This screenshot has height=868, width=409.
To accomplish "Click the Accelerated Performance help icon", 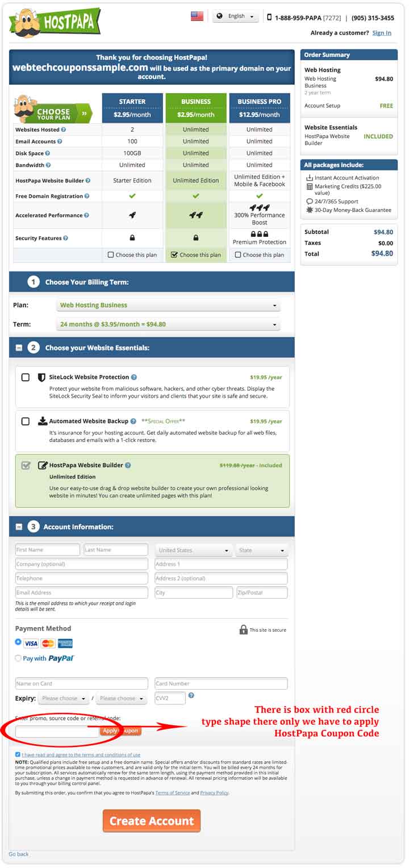I will pos(86,215).
